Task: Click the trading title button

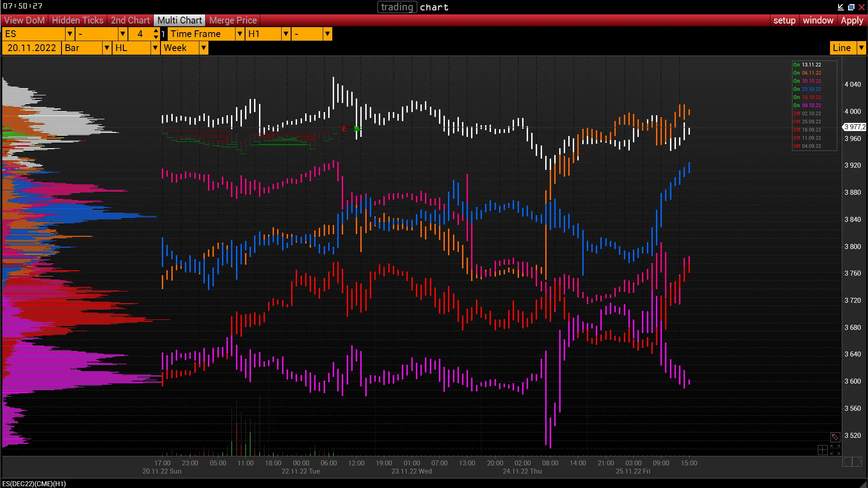Action: pos(397,7)
